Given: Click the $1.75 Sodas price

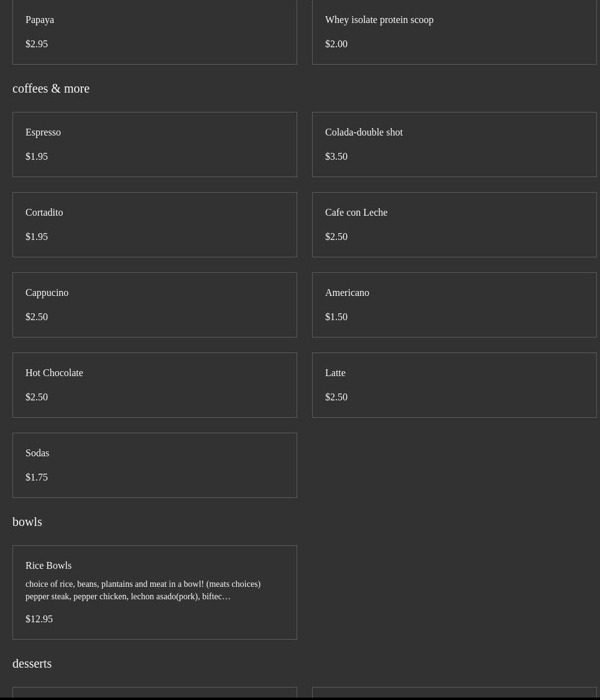Looking at the screenshot, I should pyautogui.click(x=37, y=477).
